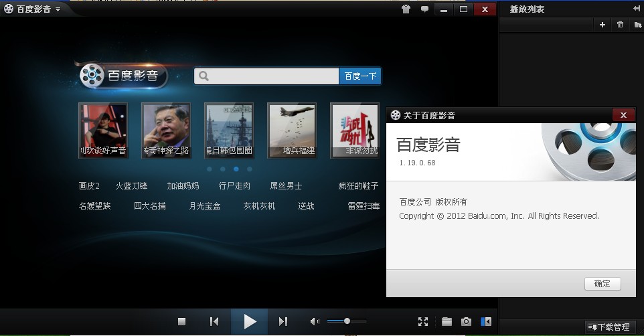Open the 月光宝盒 link
Viewport: 644px width, 336px height.
(x=205, y=205)
